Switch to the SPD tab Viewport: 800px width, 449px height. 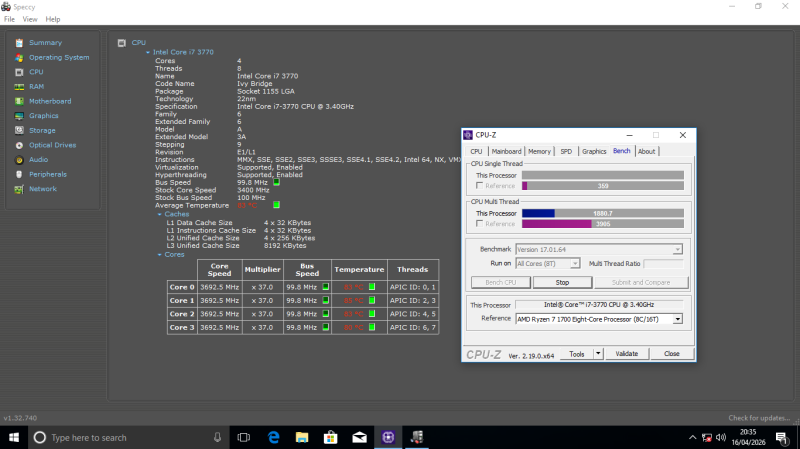pyautogui.click(x=566, y=152)
